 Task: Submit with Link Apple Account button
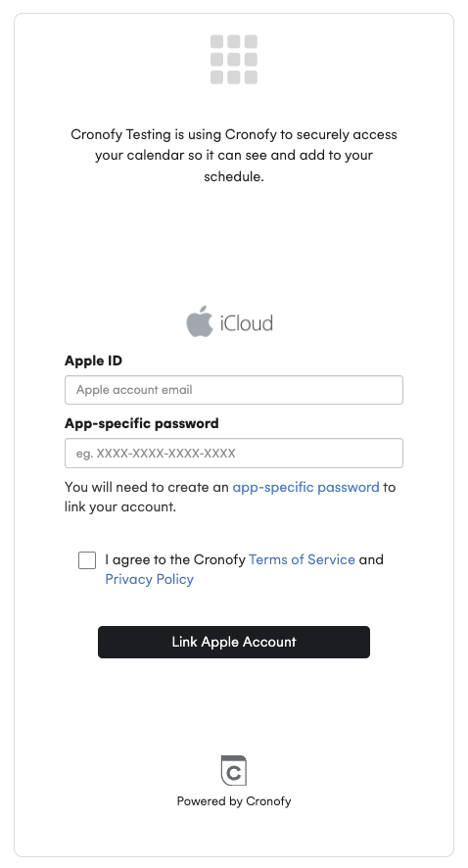(x=234, y=642)
